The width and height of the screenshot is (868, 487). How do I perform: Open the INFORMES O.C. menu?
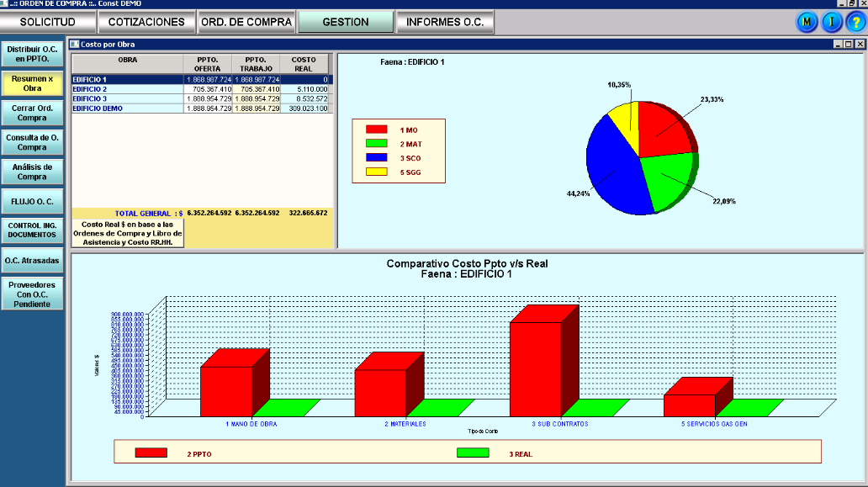(445, 22)
